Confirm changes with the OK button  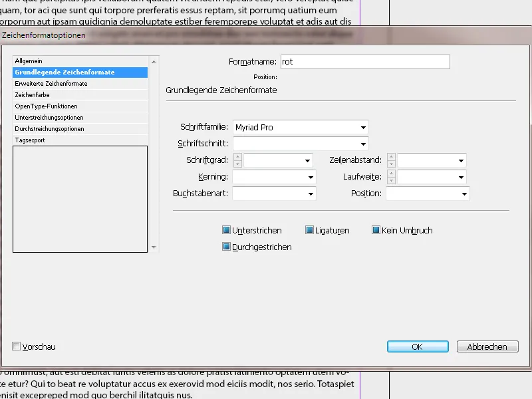click(x=417, y=346)
